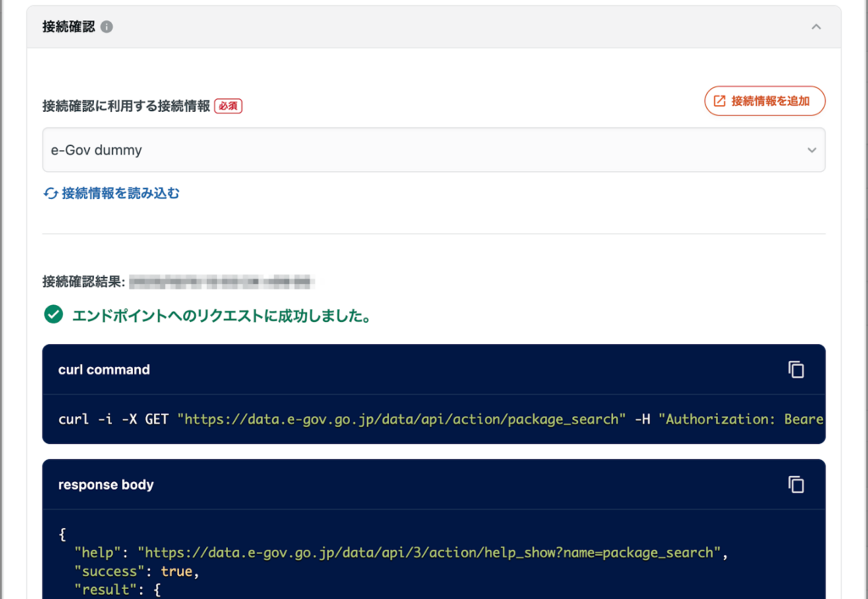
Task: Click the help_show URL in the response body
Action: 429,552
